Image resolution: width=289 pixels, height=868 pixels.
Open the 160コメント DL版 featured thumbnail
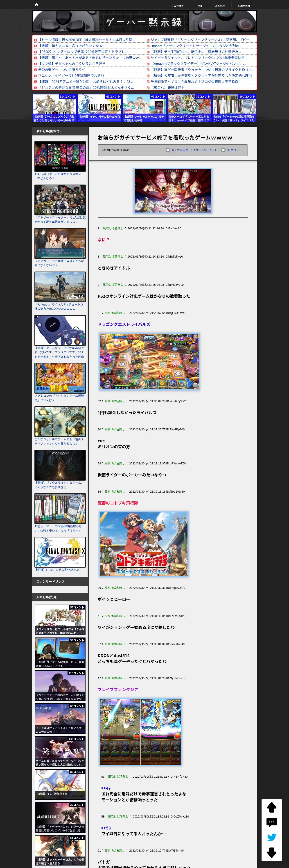coord(235,108)
